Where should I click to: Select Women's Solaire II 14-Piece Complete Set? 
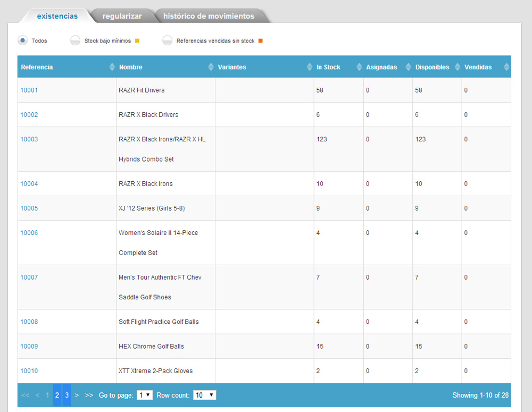point(166,243)
